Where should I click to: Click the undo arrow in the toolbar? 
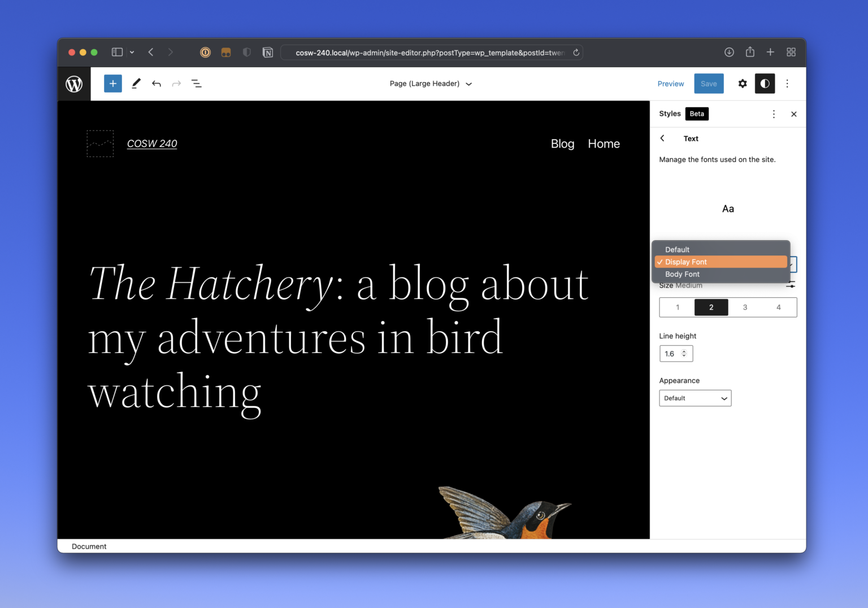pos(157,84)
